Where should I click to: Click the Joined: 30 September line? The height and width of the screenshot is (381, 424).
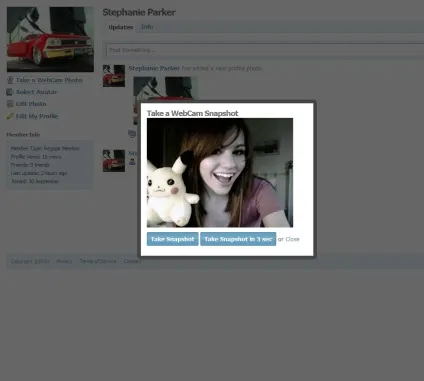tap(35, 181)
